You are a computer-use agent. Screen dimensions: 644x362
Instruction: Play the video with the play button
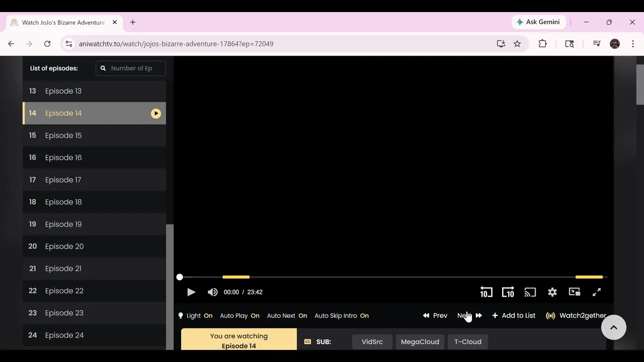pos(191,292)
